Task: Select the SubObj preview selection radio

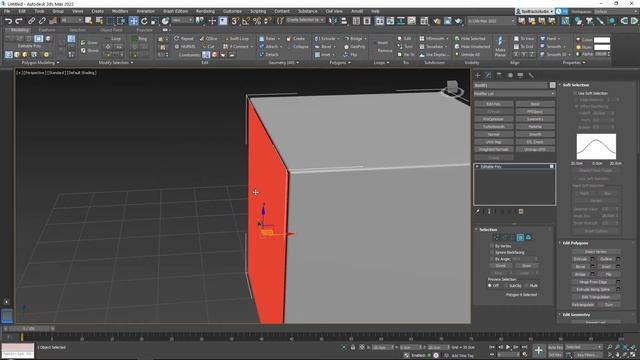Action: (x=506, y=286)
